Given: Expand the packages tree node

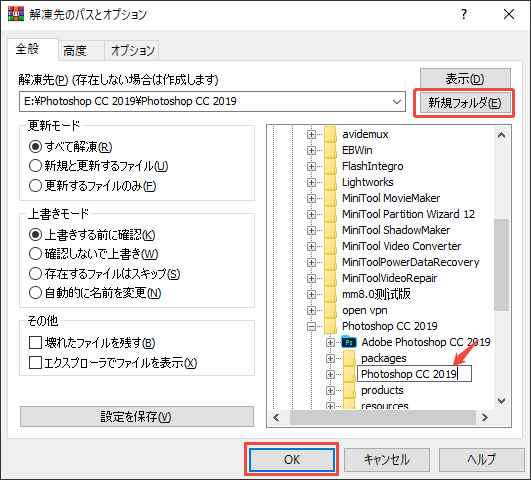Looking at the screenshot, I should 330,358.
